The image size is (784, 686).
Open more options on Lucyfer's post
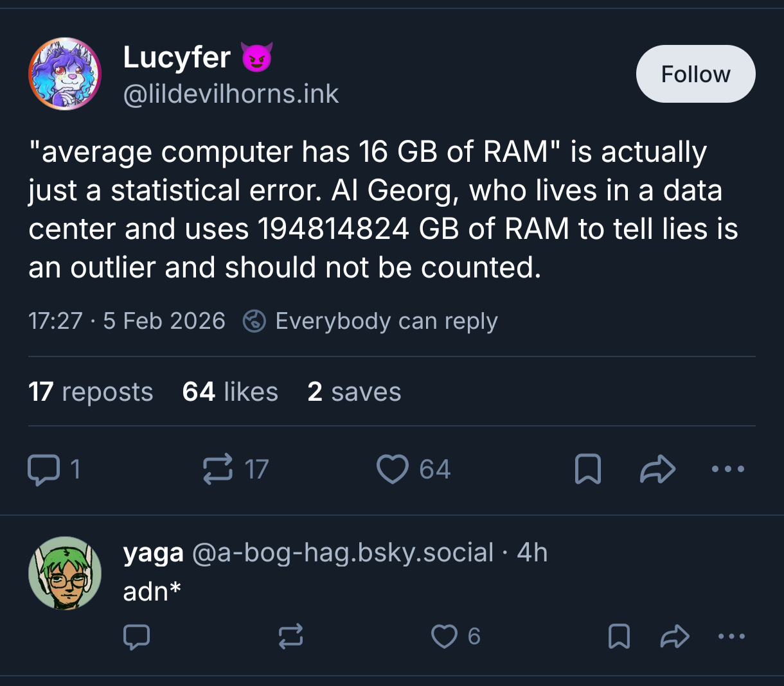728,470
